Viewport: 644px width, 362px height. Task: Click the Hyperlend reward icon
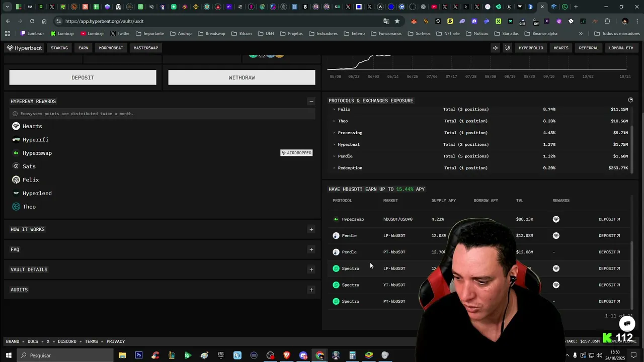[x=16, y=193]
